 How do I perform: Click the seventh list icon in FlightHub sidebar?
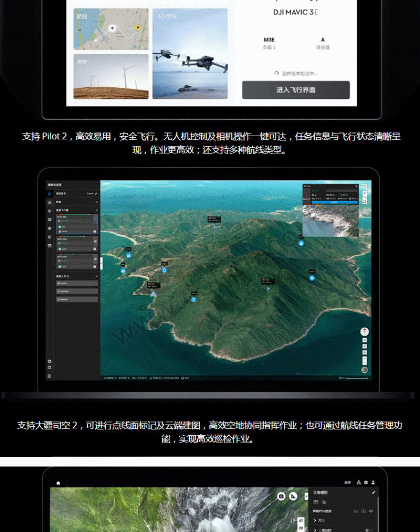coord(49,245)
